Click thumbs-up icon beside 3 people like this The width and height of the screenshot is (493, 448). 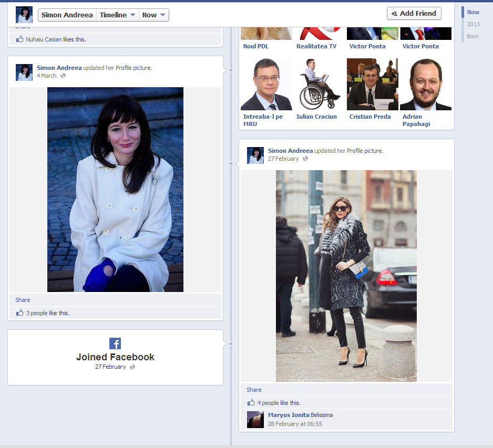point(20,313)
